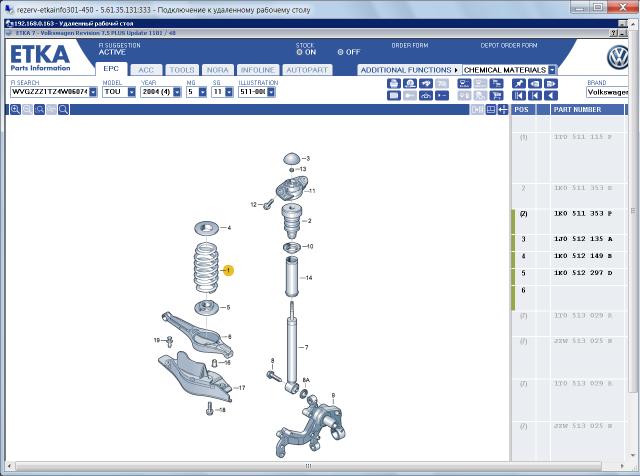Viewport: 640px width, 476px height.
Task: Select the INFOLINE tab
Action: click(x=258, y=70)
